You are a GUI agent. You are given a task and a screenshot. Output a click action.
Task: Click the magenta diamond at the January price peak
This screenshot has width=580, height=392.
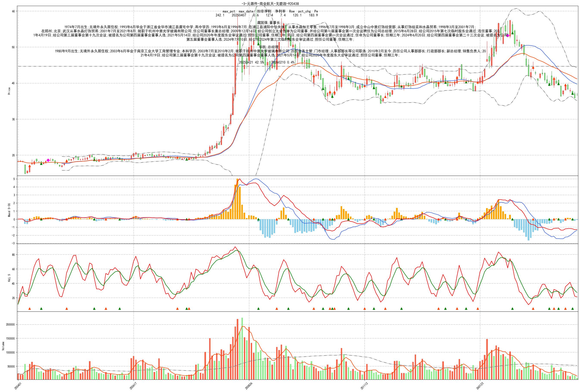coord(508,36)
